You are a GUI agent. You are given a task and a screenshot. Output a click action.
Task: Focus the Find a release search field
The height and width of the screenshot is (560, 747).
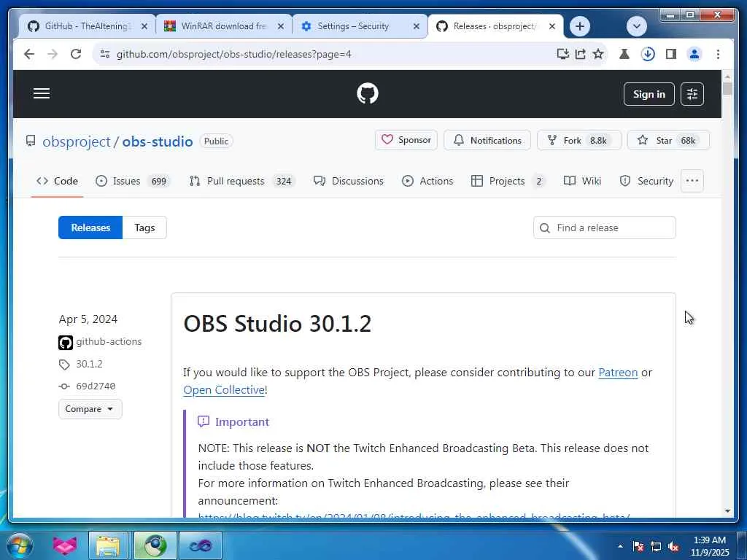(x=604, y=227)
